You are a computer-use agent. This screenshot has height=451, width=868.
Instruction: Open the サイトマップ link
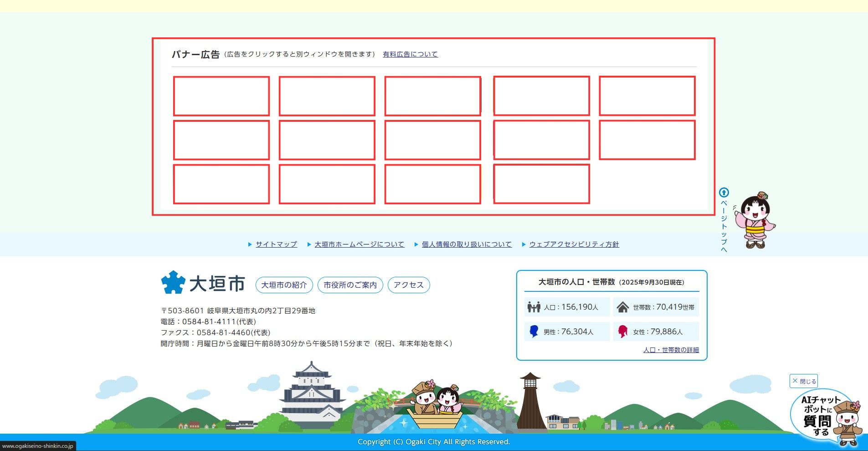pos(276,244)
